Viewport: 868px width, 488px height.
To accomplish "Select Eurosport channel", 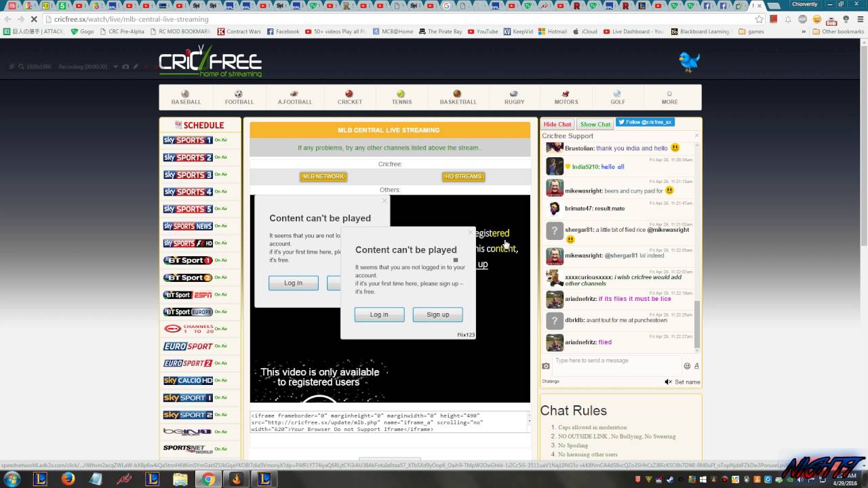I will 188,346.
